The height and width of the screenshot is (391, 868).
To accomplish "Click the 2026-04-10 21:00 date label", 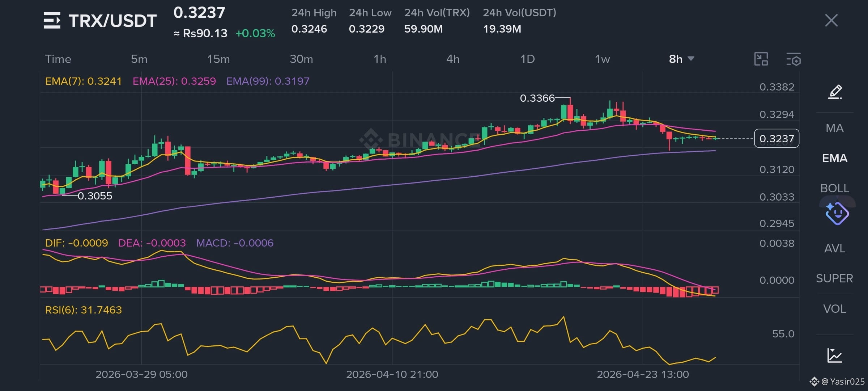I will coord(392,374).
